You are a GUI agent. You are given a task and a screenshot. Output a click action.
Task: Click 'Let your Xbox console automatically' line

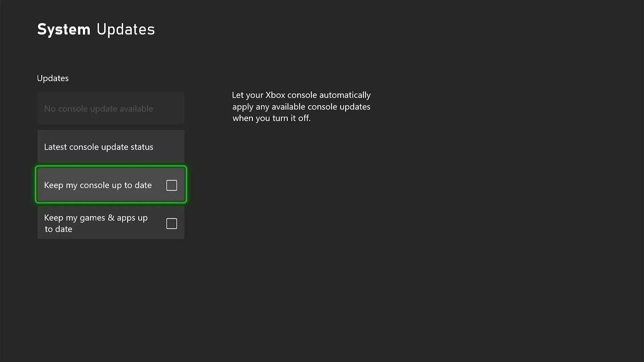point(301,95)
